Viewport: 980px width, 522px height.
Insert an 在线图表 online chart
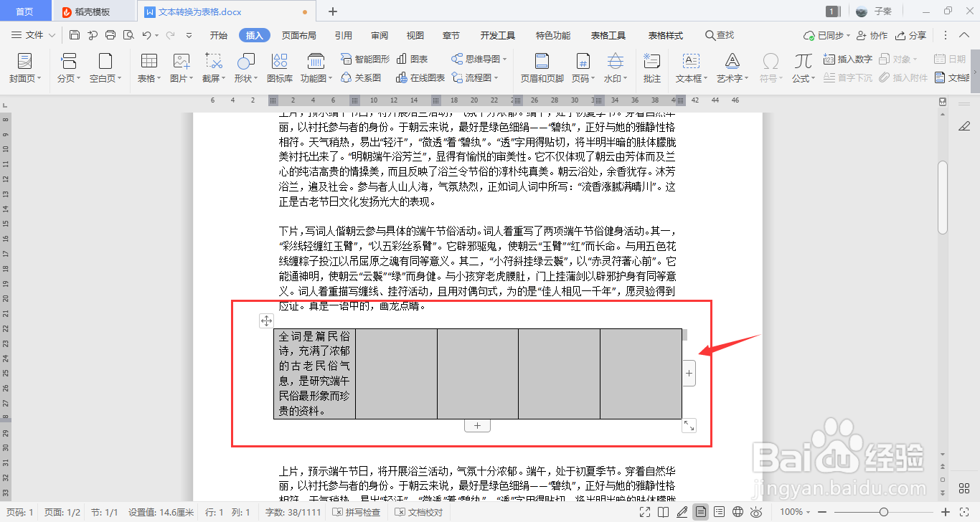[420, 77]
